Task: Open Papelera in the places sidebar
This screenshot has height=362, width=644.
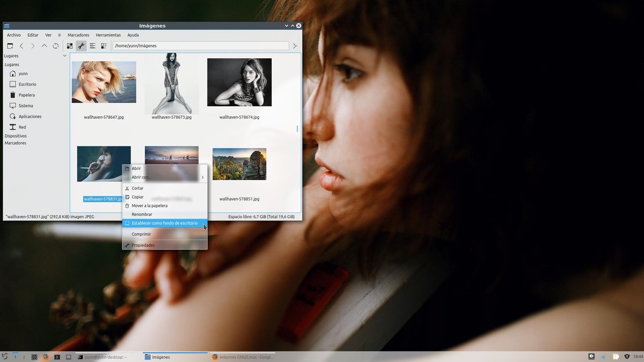Action: pyautogui.click(x=22, y=95)
